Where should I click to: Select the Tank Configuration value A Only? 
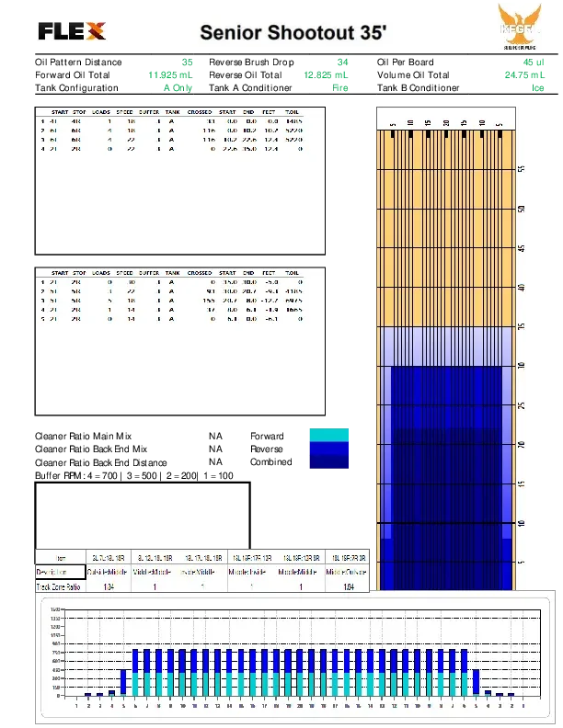pos(178,88)
